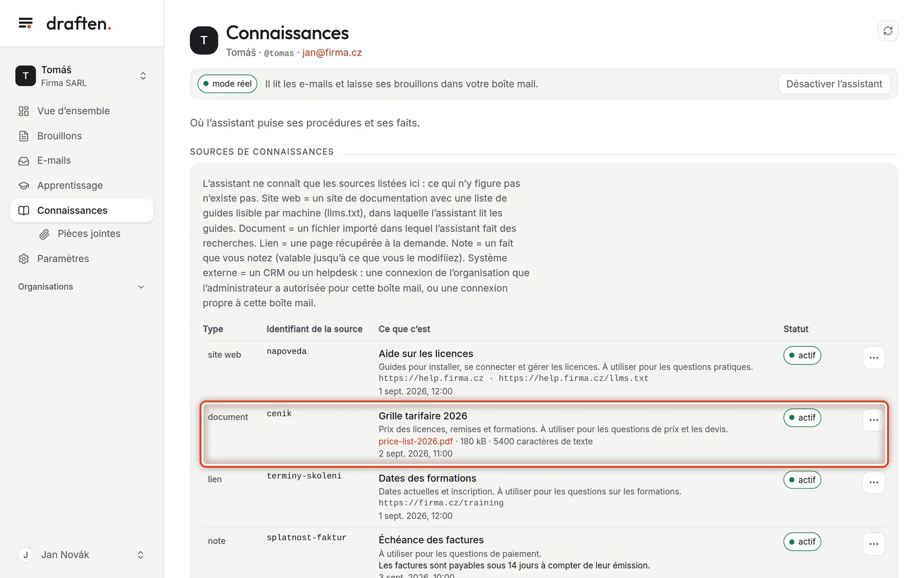Toggle the sidebar hamburger menu icon
Viewport: 924px width, 578px height.
25,23
